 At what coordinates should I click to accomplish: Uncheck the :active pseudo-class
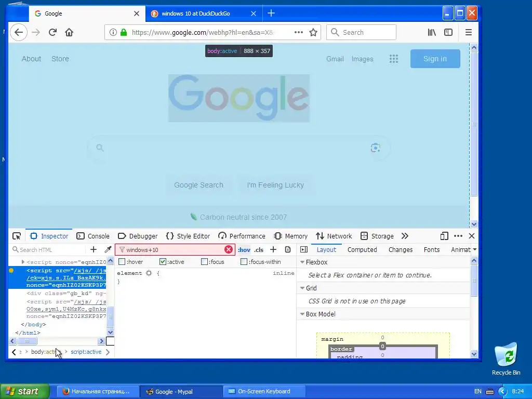(x=163, y=262)
